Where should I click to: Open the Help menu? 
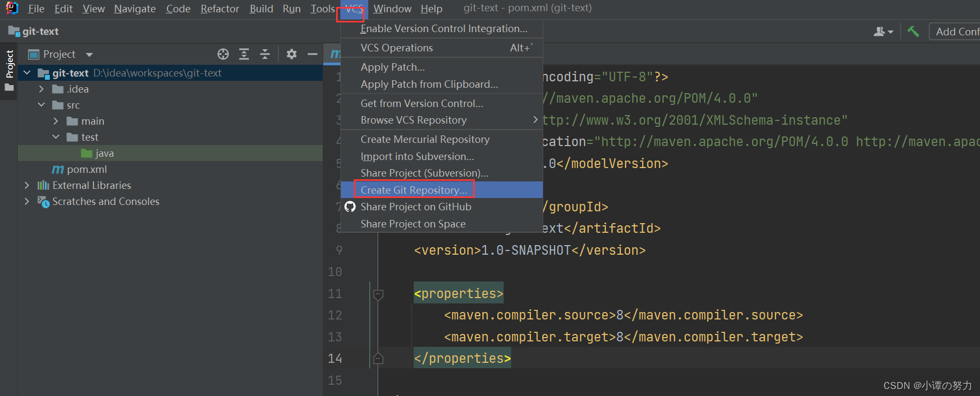(x=431, y=9)
